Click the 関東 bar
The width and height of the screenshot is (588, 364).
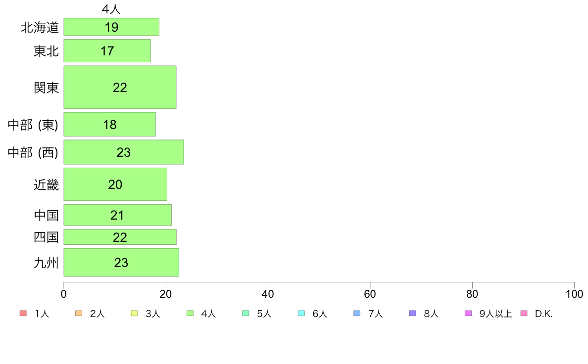pos(120,88)
